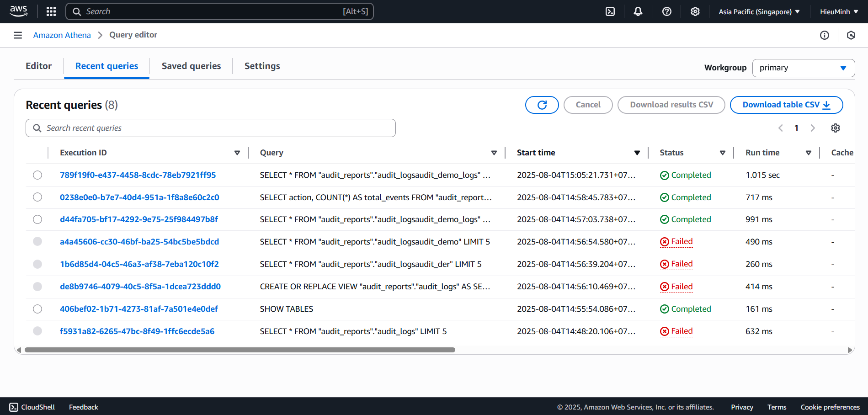Open the Settings tab
The image size is (868, 415).
262,66
